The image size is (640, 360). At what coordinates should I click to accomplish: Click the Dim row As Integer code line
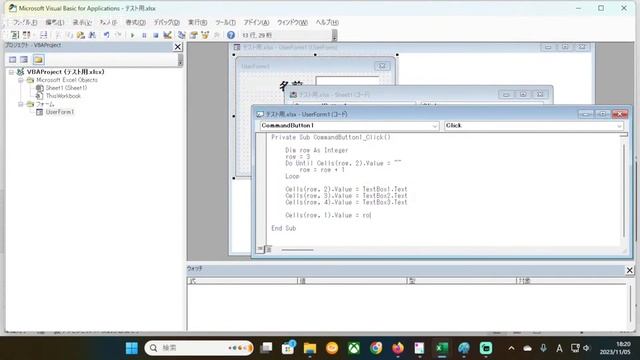click(316, 150)
